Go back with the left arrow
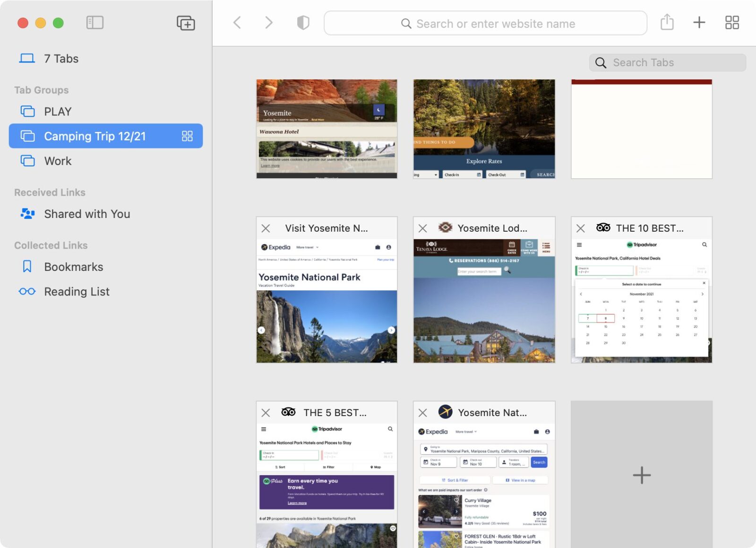 [237, 22]
